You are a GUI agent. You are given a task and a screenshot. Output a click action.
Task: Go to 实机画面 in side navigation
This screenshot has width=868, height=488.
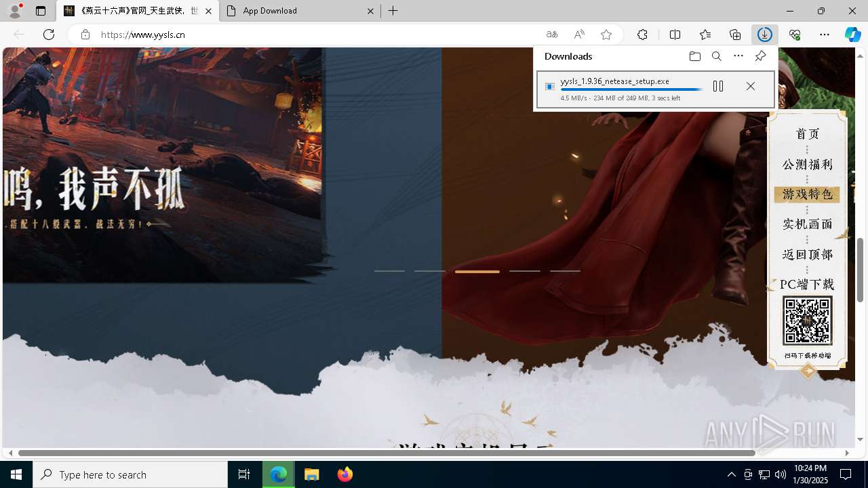coord(807,224)
